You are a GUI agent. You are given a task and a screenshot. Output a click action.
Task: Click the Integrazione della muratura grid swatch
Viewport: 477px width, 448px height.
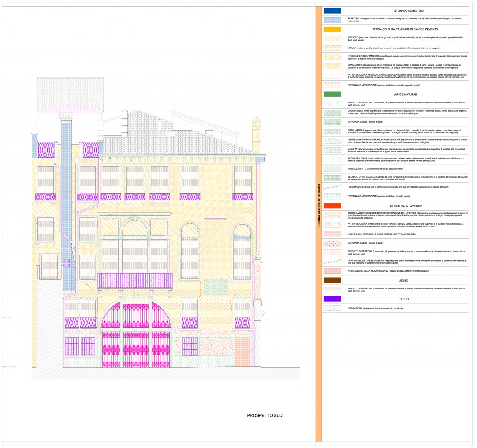pyautogui.click(x=332, y=270)
